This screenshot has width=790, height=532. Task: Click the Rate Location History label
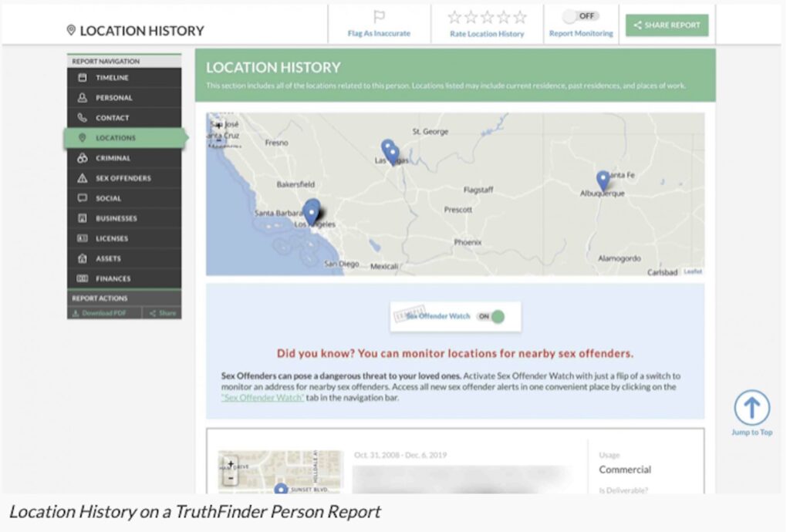[x=487, y=34]
